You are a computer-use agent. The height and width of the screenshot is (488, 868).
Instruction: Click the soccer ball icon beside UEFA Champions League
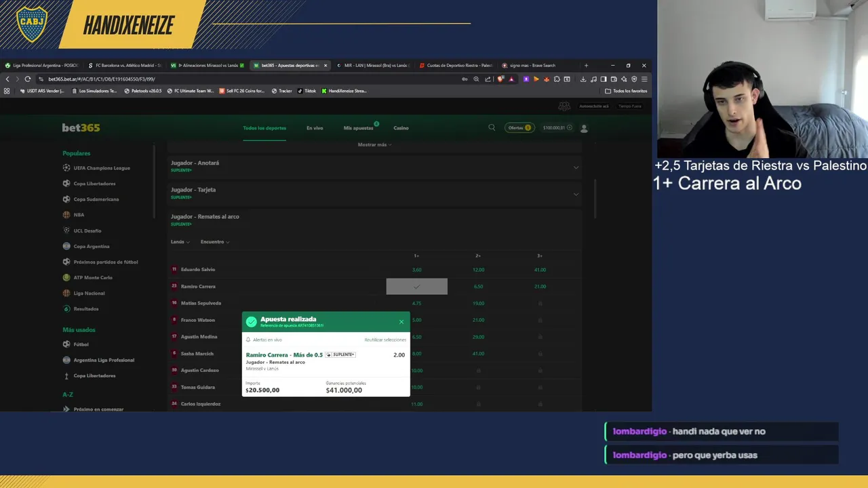click(x=66, y=168)
